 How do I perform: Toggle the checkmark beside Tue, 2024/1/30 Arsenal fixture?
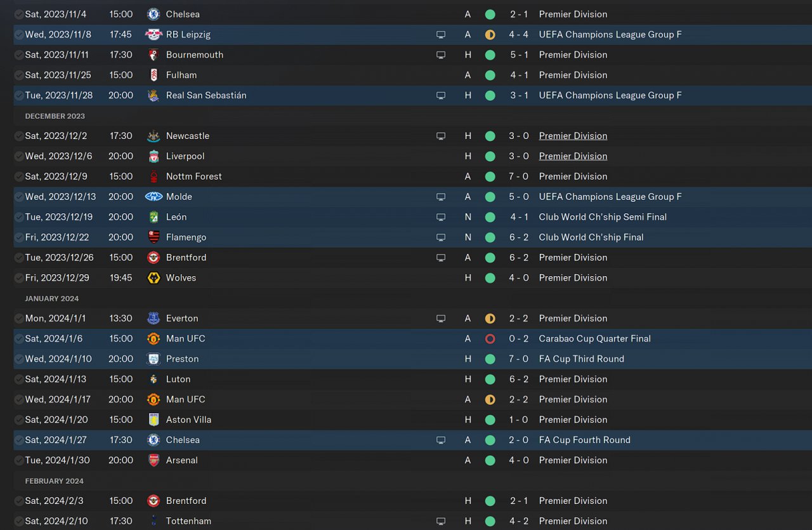point(19,460)
